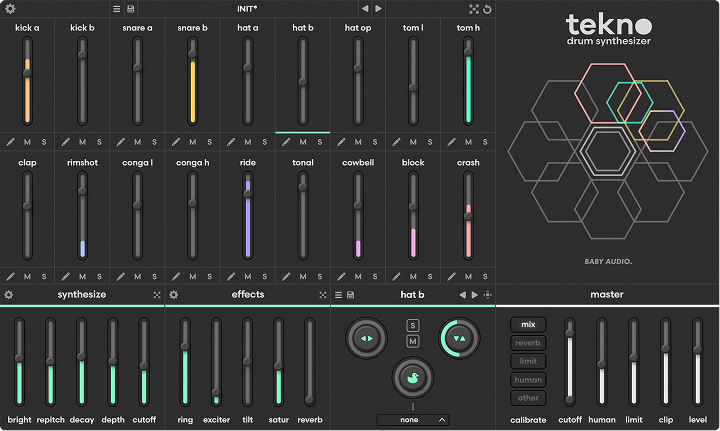
Task: Edit the tom h channel with pencil
Action: coord(451,142)
